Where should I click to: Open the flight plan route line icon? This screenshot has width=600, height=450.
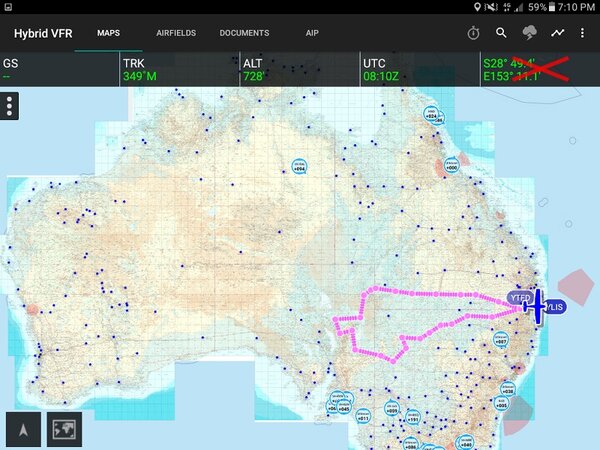pyautogui.click(x=557, y=33)
